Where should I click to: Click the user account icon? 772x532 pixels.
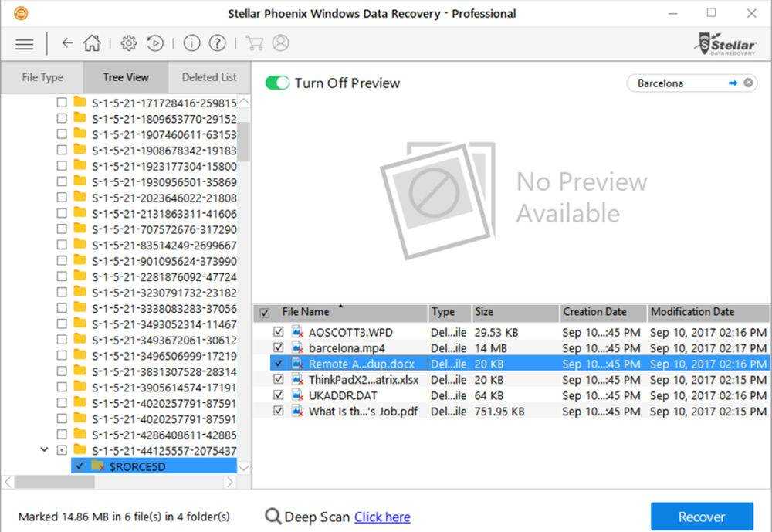click(x=280, y=43)
